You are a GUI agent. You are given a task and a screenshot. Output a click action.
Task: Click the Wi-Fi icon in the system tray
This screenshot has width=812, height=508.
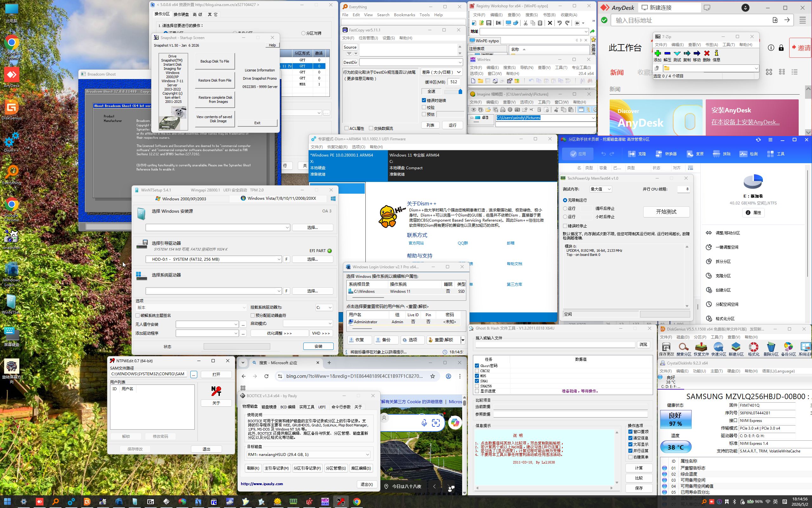pyautogui.click(x=768, y=502)
